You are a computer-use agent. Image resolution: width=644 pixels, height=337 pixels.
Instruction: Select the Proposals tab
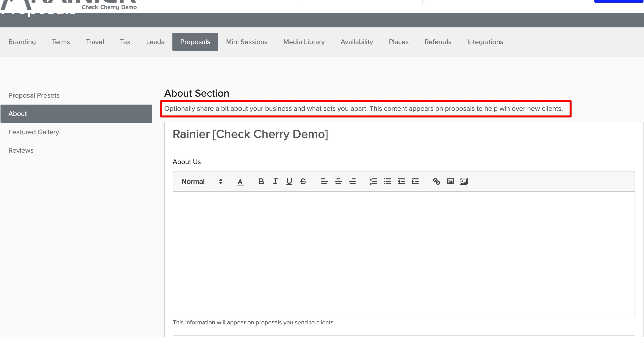[x=195, y=42]
